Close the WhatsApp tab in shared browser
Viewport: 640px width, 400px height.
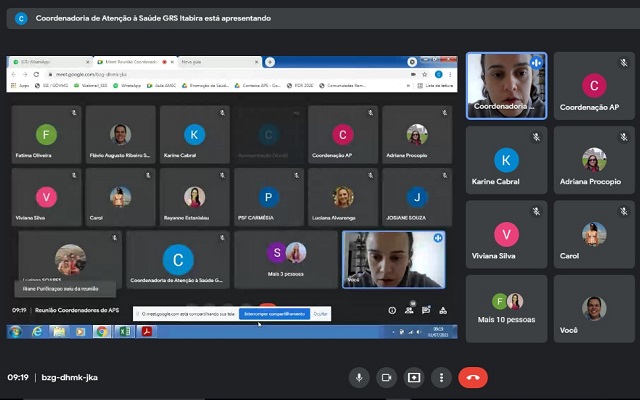88,62
